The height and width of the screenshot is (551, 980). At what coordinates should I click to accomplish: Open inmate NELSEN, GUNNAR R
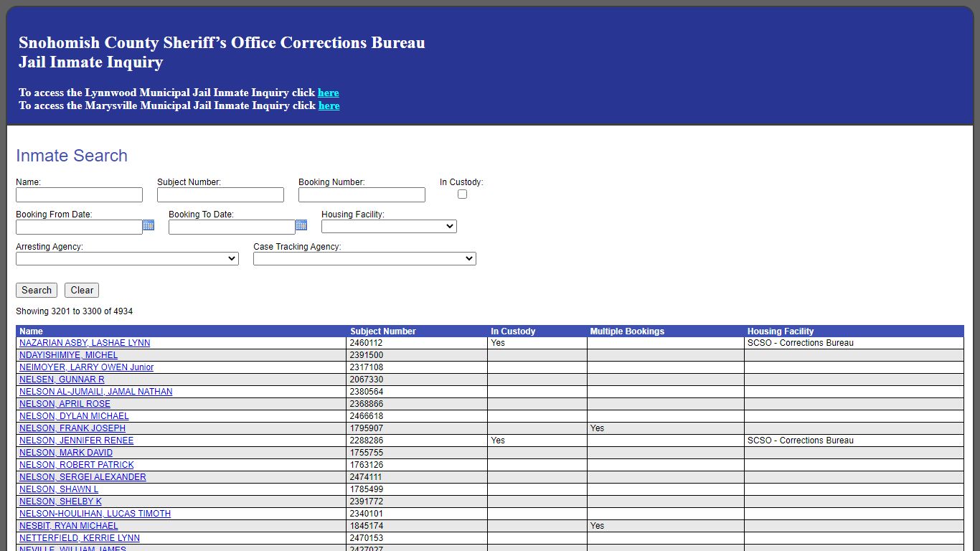(62, 380)
